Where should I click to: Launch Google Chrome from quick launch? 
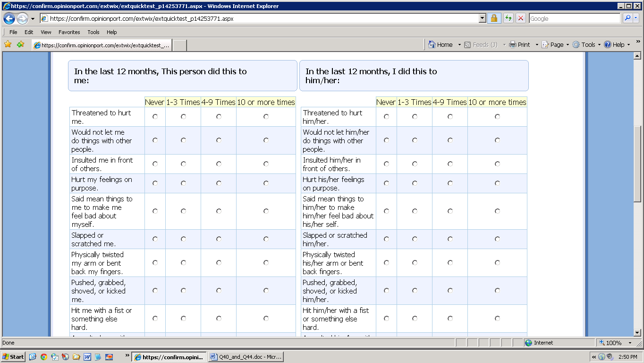pos(43,357)
